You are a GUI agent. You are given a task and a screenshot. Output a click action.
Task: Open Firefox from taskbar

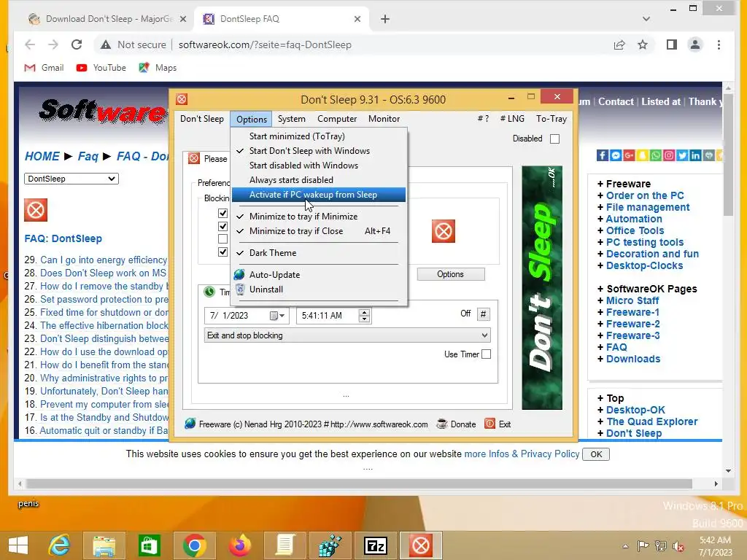239,545
